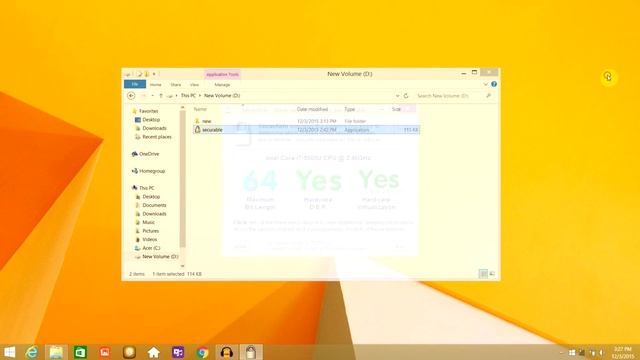Select Favorites in navigation pane
640x360 pixels.
148,111
